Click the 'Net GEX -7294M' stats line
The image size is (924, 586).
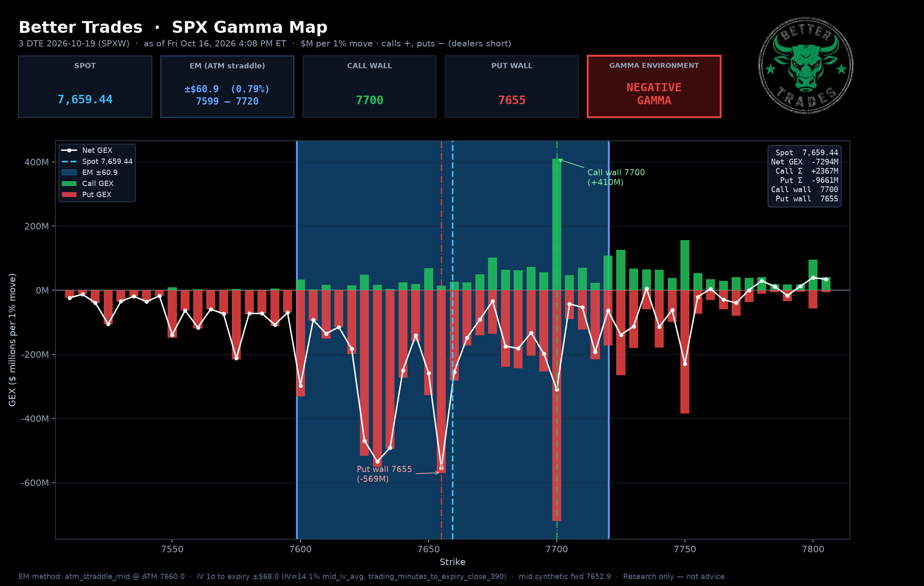(804, 162)
